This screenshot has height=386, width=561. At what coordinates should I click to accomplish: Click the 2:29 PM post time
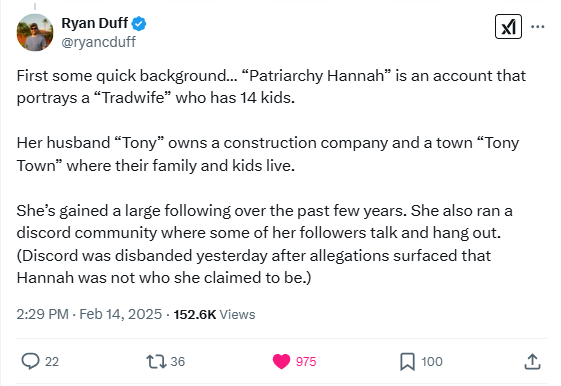[x=43, y=314]
